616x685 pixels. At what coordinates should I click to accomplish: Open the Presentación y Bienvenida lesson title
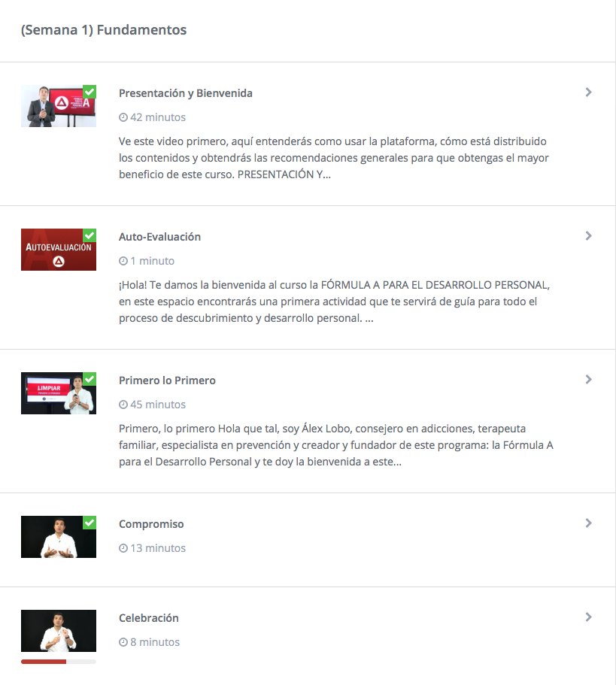pyautogui.click(x=186, y=93)
